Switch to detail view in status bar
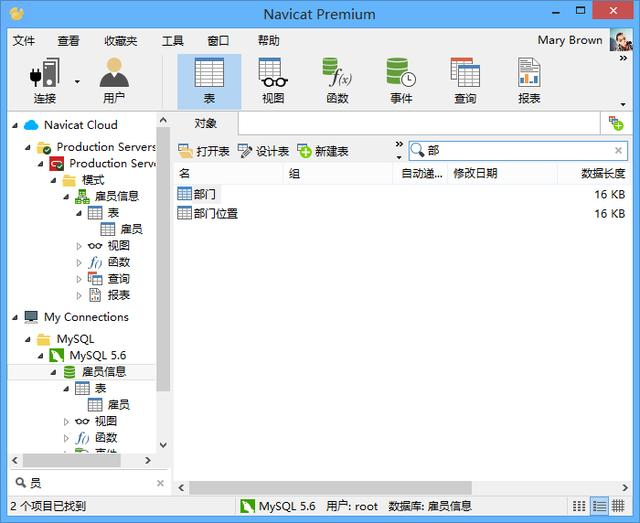This screenshot has height=523, width=640. click(x=618, y=506)
